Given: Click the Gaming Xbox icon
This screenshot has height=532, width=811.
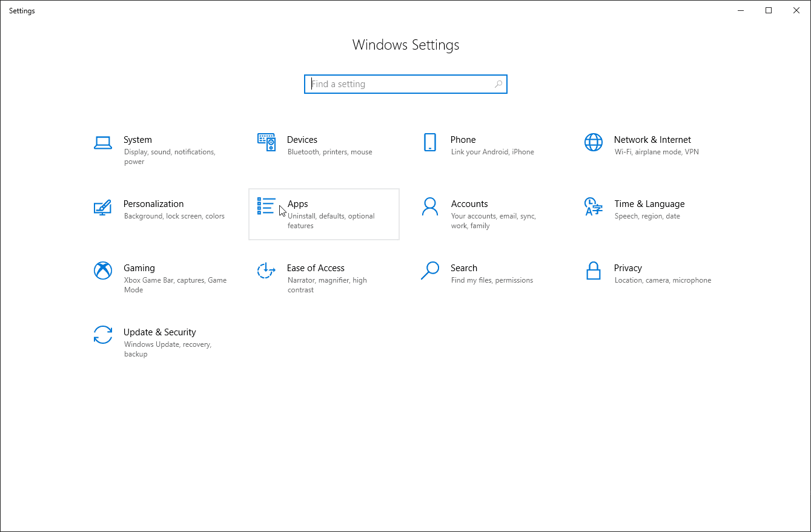Looking at the screenshot, I should 103,271.
